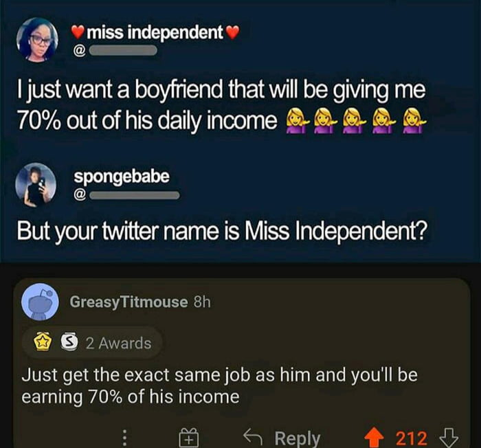Viewport: 481px width, 448px height.
Task: Click the silver award icon
Action: (x=69, y=341)
